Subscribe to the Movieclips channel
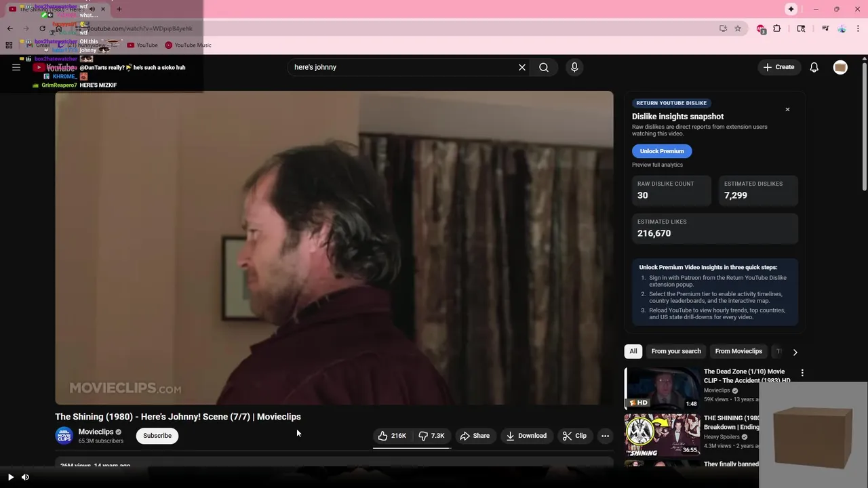868x488 pixels. tap(157, 436)
